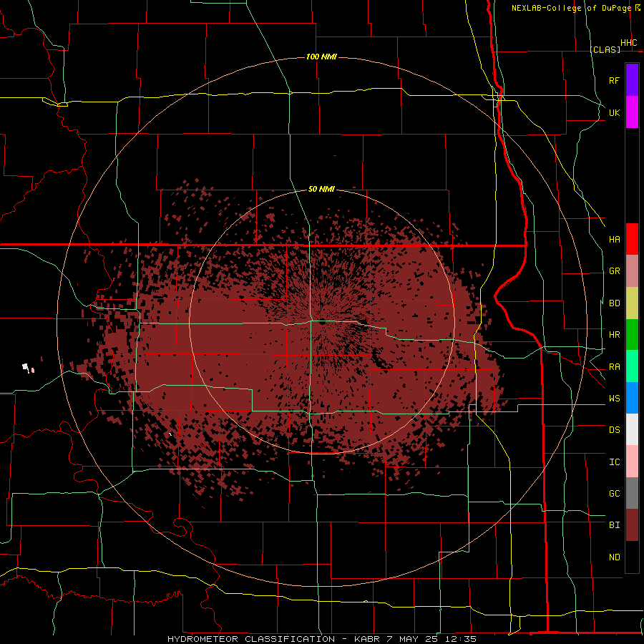The image size is (644, 644).
Task: Click the radar site center of the echo
Action: tap(323, 323)
